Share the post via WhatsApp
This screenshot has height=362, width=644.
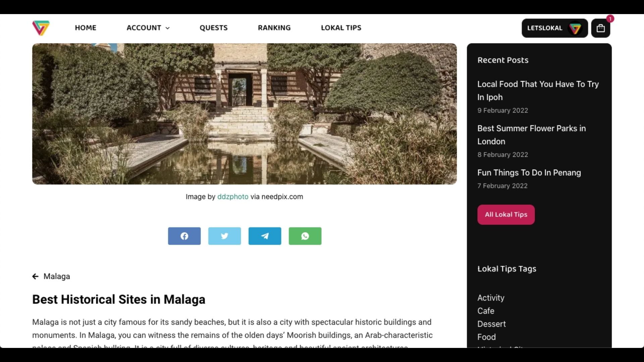tap(305, 236)
